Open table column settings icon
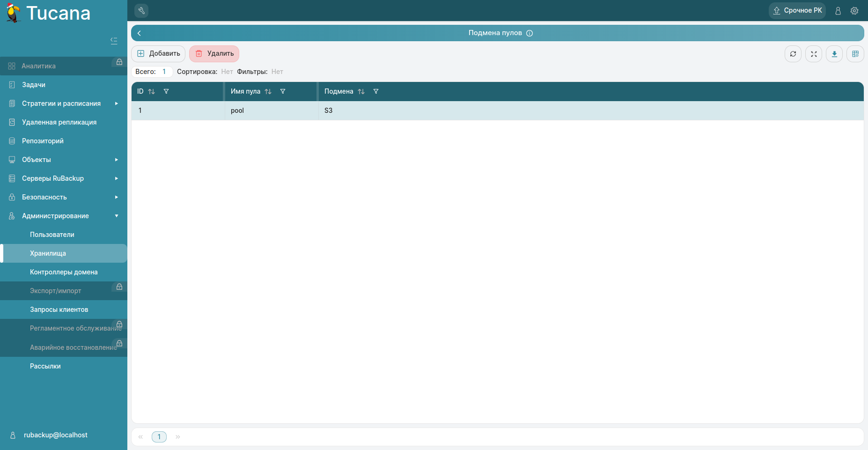Image resolution: width=868 pixels, height=450 pixels. (855, 54)
